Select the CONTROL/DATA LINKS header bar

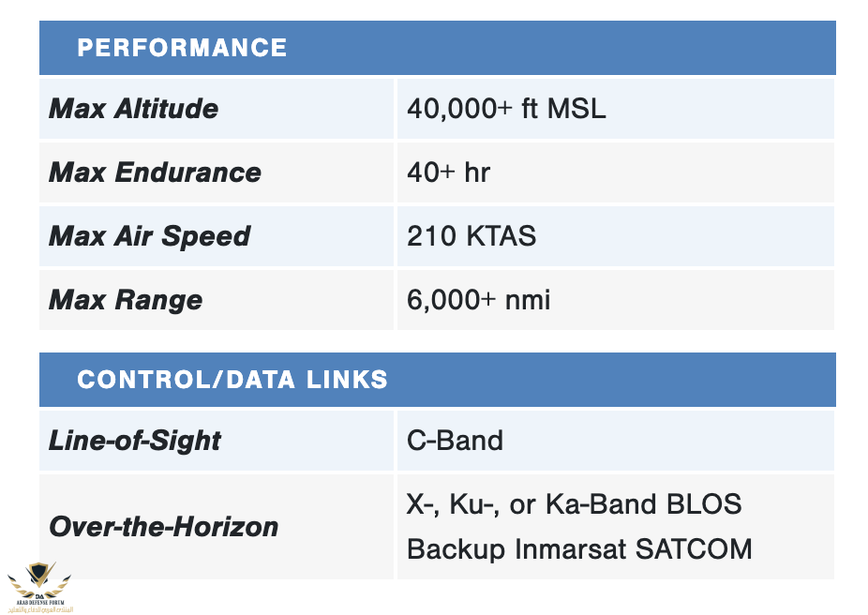(x=438, y=380)
